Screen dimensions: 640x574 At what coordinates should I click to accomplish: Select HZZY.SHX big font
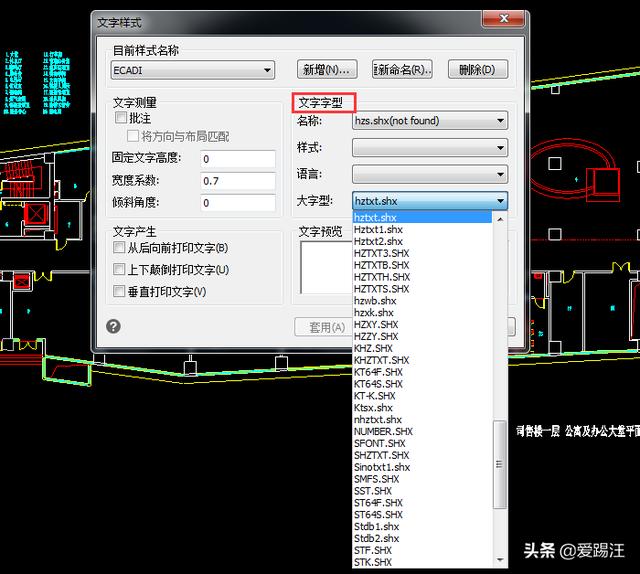pyautogui.click(x=422, y=336)
